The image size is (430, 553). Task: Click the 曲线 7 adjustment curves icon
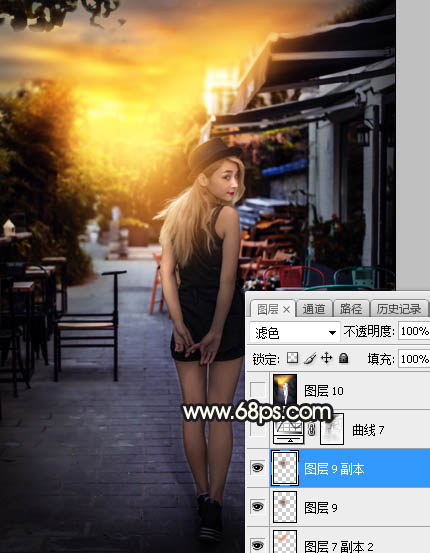pyautogui.click(x=288, y=431)
